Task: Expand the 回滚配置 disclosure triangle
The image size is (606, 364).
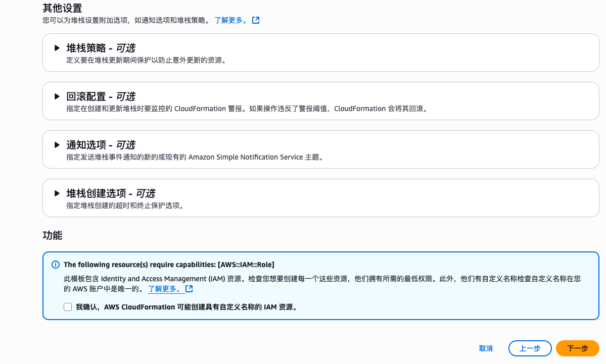Action: 57,96
